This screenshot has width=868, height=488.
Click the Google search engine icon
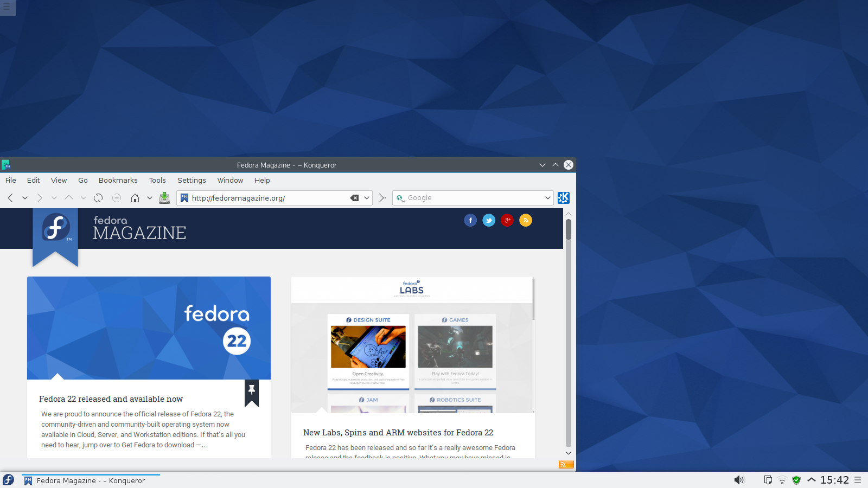click(x=400, y=198)
